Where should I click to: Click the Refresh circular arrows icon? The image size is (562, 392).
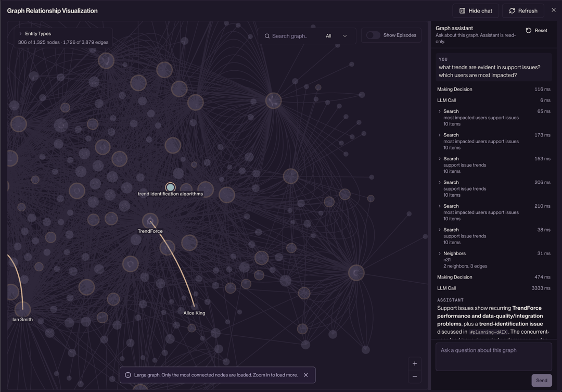tap(512, 11)
